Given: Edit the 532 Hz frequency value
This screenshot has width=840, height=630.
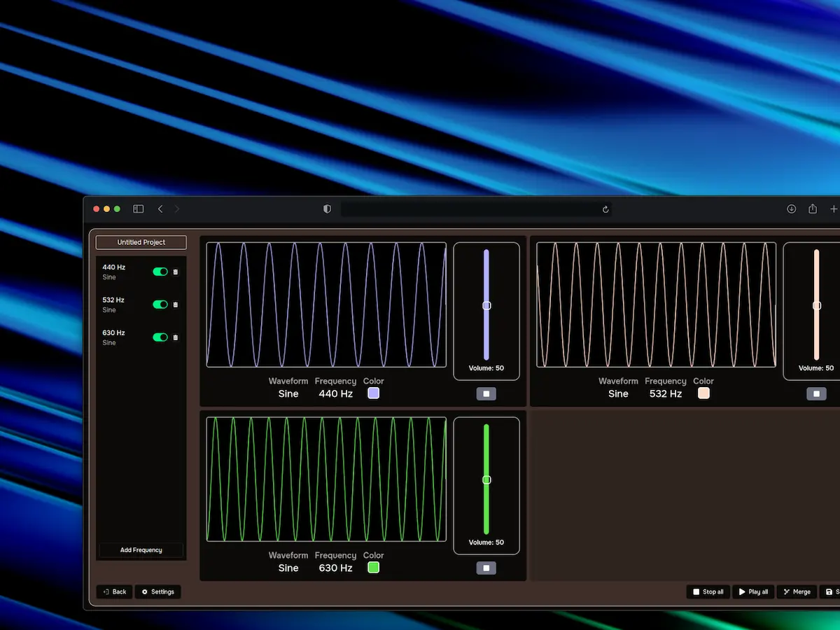Looking at the screenshot, I should [x=666, y=394].
